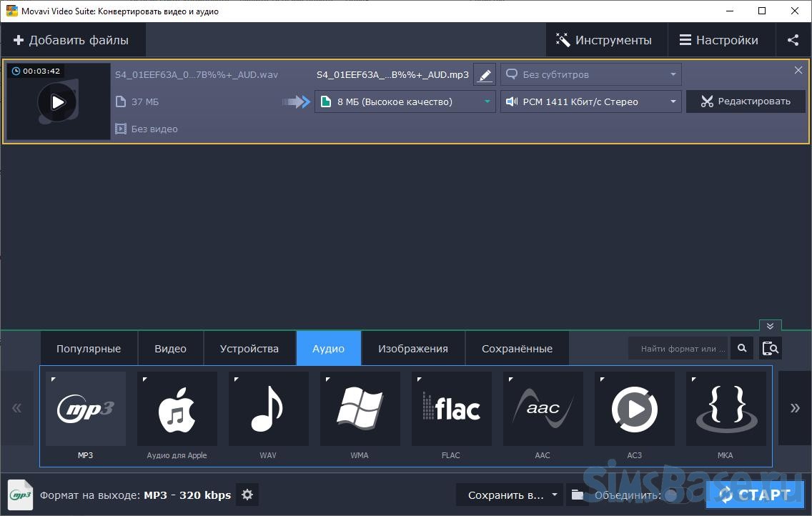812x516 pixels.
Task: Open output format settings gear
Action: (247, 495)
